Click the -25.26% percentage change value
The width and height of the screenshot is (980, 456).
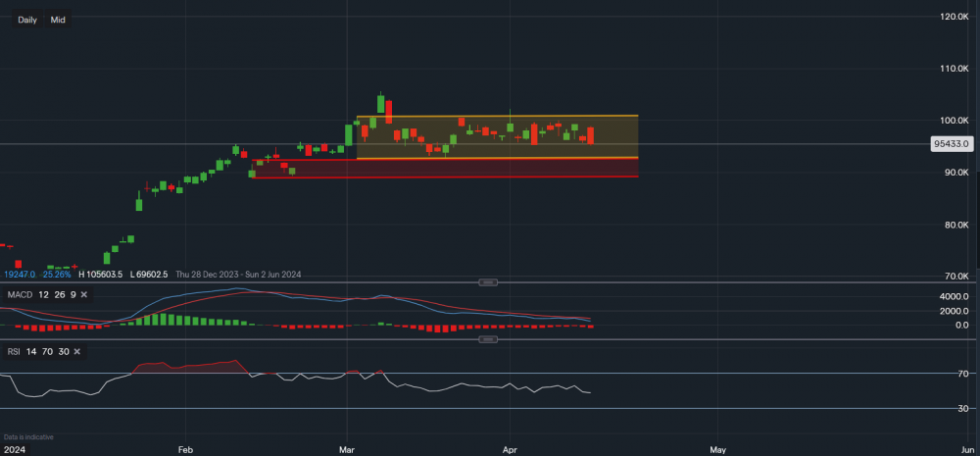[x=56, y=274]
